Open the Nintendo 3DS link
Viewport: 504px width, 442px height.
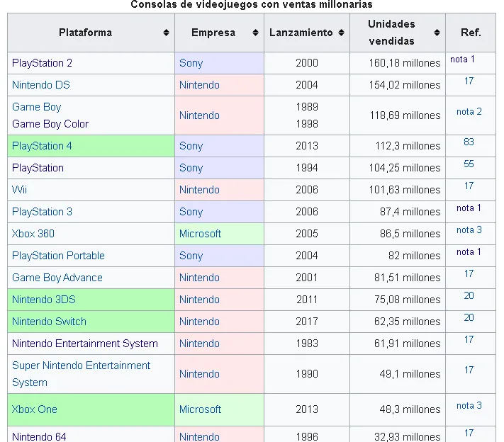44,300
